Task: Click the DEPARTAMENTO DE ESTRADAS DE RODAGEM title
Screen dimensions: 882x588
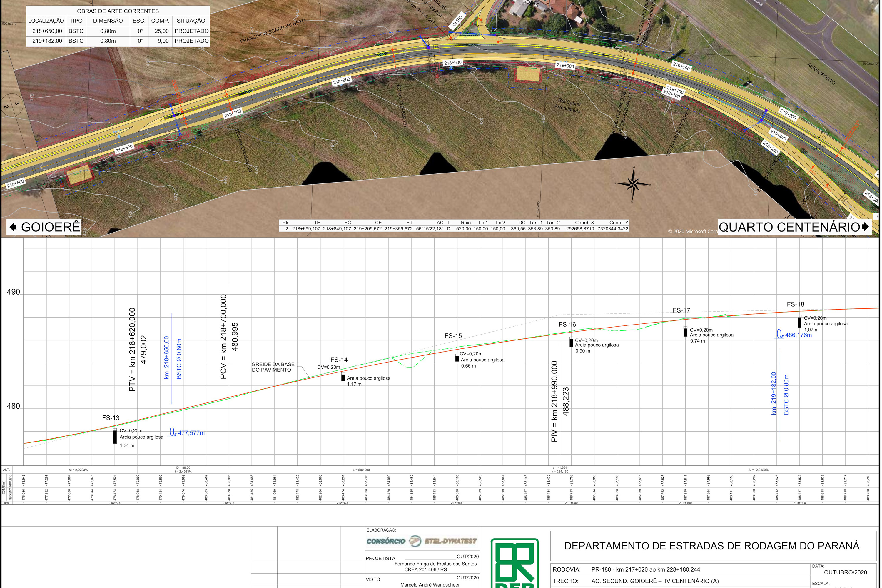Action: [x=711, y=546]
